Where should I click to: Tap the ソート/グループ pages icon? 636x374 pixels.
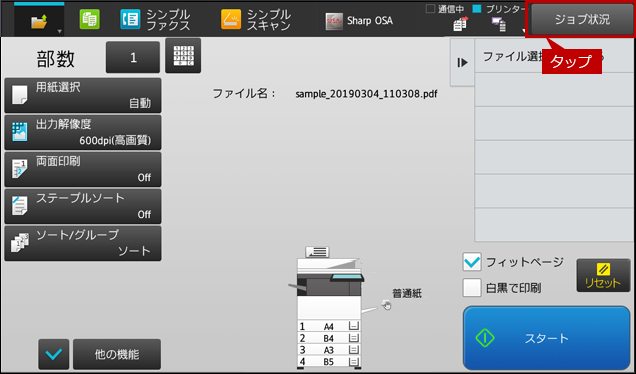click(19, 243)
